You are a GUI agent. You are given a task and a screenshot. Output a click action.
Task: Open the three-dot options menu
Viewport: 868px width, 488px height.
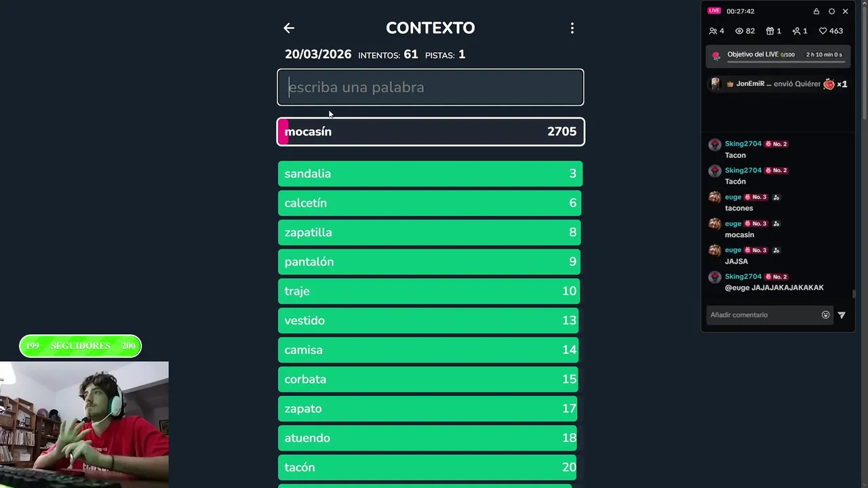tap(572, 28)
